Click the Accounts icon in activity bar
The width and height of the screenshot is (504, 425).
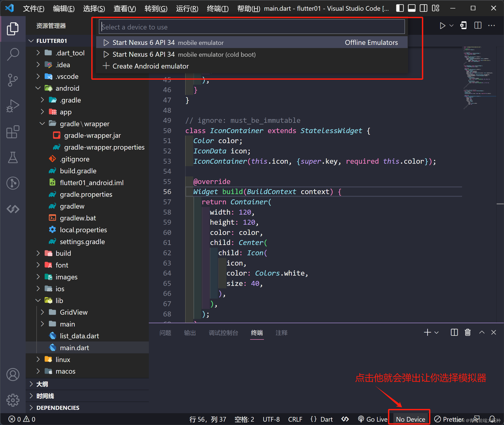click(x=13, y=375)
